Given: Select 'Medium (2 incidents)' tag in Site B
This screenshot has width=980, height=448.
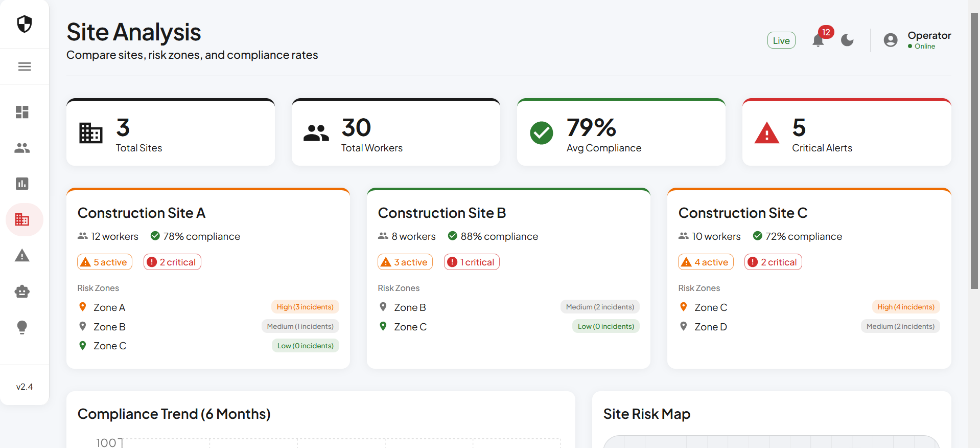Looking at the screenshot, I should (x=600, y=307).
